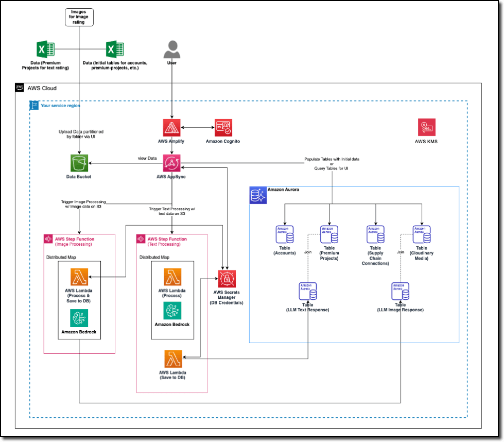
Task: Click the AWS KMS key icon
Action: (x=426, y=127)
